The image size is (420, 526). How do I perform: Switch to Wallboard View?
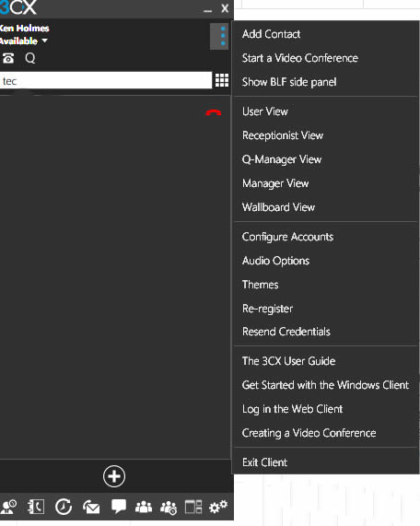[278, 207]
